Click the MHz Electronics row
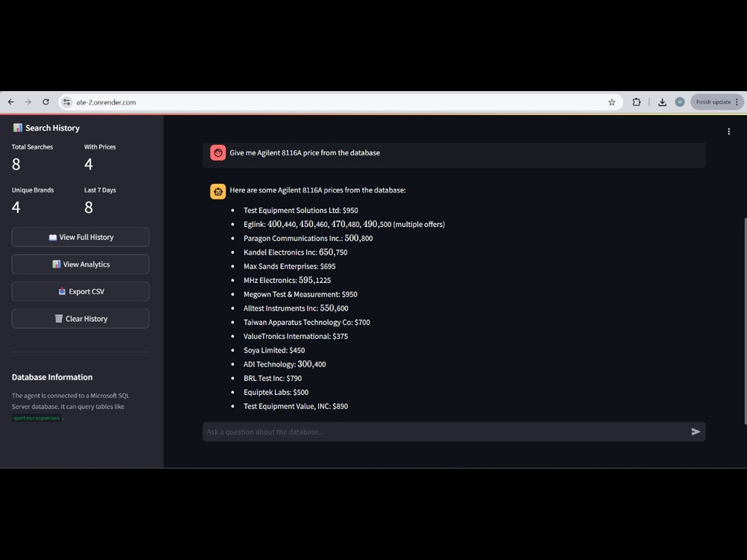This screenshot has width=747, height=560. 288,281
